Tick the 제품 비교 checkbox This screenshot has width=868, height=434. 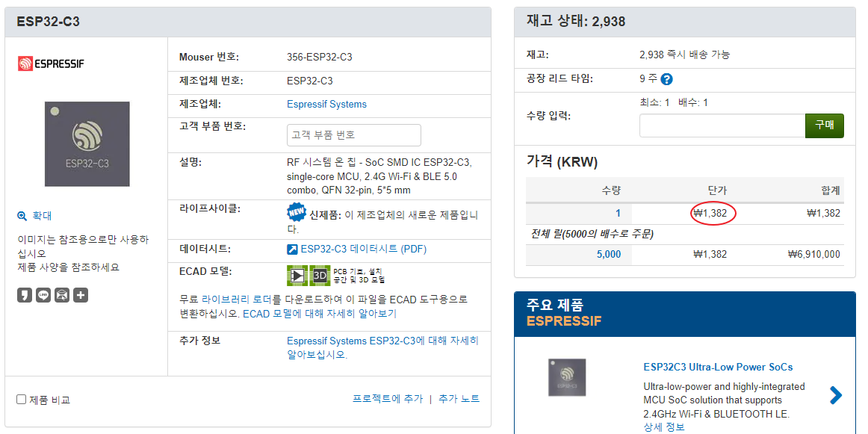(x=22, y=399)
